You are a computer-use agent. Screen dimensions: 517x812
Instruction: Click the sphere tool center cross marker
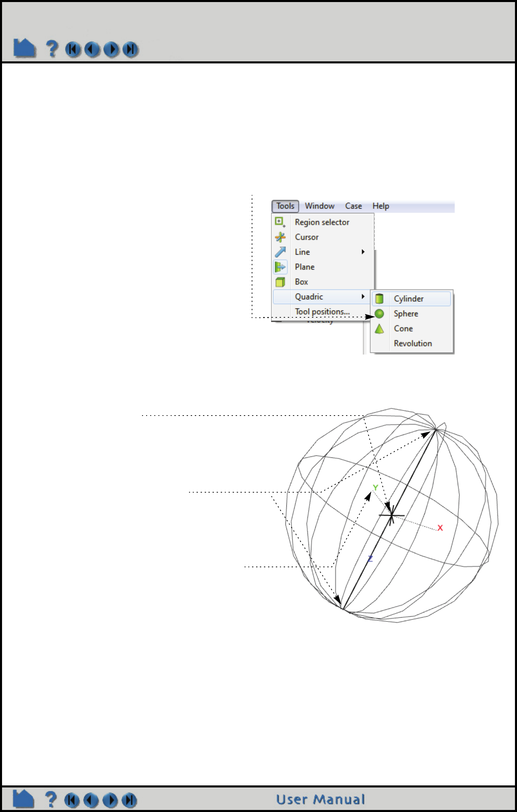[x=392, y=515]
